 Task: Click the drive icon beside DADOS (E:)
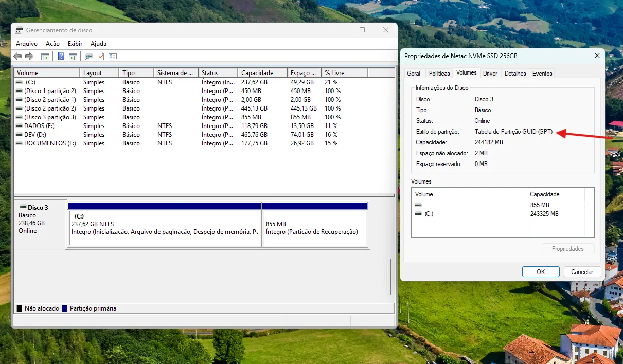tap(19, 125)
